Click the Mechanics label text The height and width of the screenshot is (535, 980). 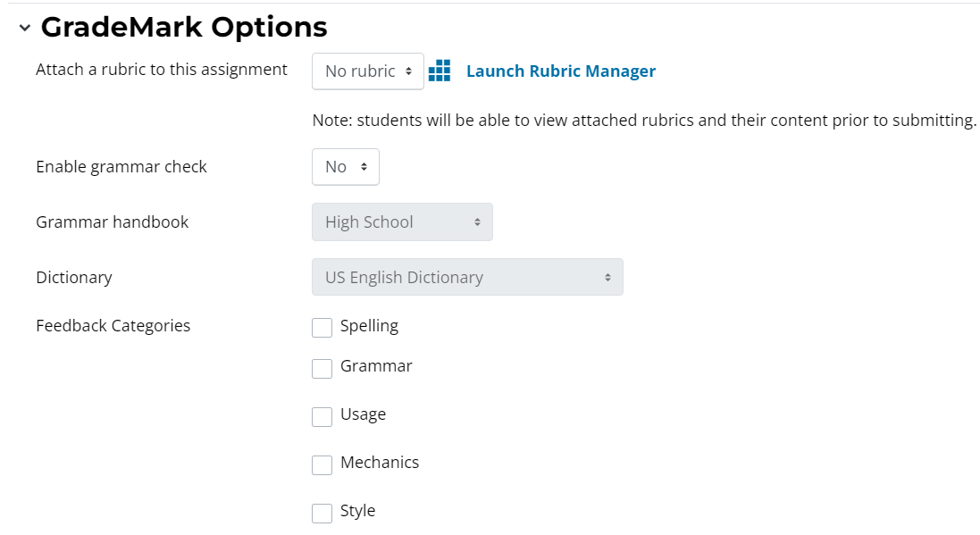[379, 463]
